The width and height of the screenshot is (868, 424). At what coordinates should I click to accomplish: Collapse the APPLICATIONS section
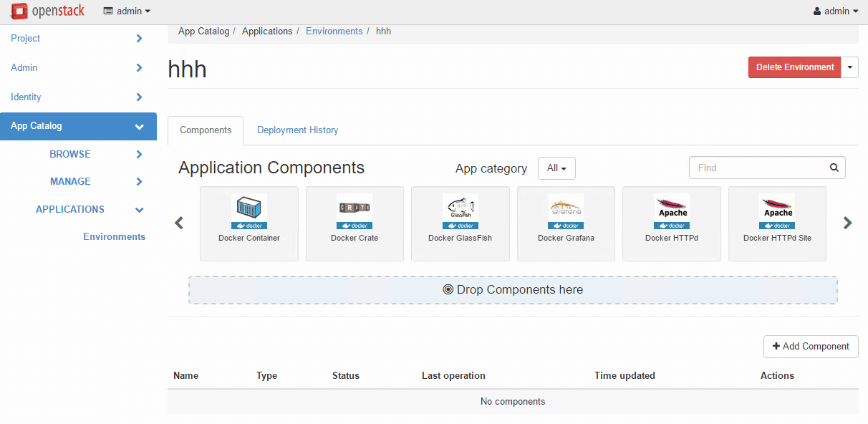click(x=79, y=209)
